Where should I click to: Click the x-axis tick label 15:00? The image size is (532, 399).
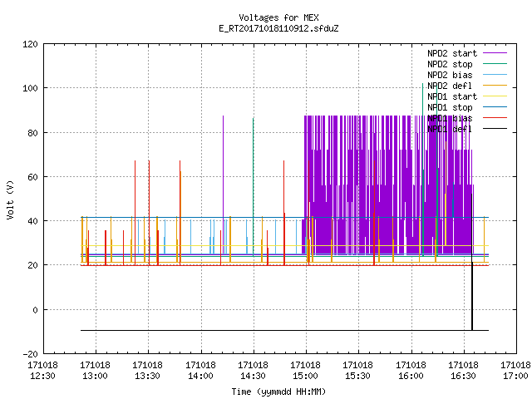tap(305, 376)
